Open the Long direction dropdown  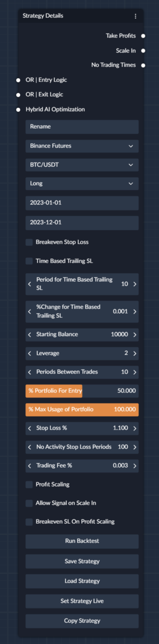82,184
